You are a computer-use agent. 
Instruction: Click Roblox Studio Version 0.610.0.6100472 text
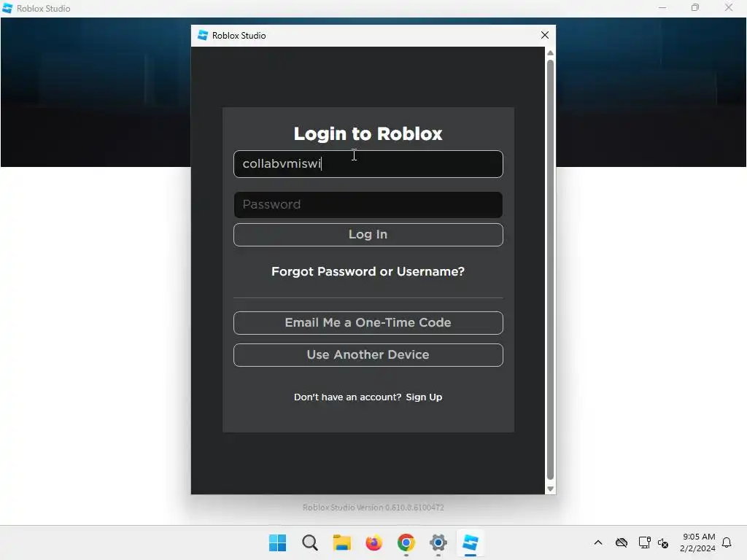373,507
